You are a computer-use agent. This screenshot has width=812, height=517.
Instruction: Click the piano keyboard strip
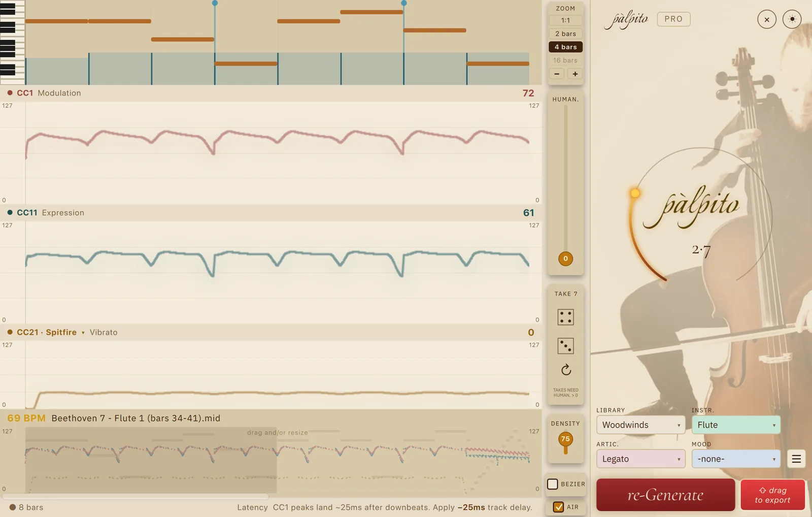tap(12, 42)
